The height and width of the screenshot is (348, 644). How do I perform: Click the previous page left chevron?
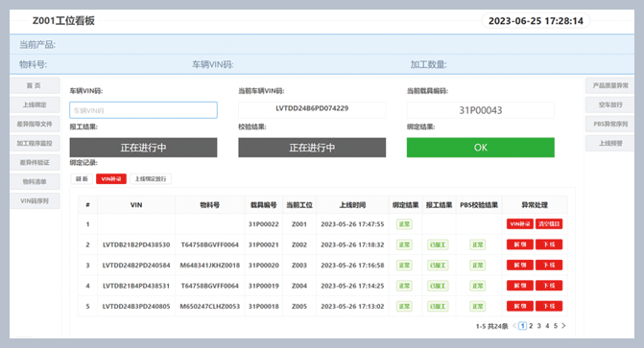[x=514, y=326]
